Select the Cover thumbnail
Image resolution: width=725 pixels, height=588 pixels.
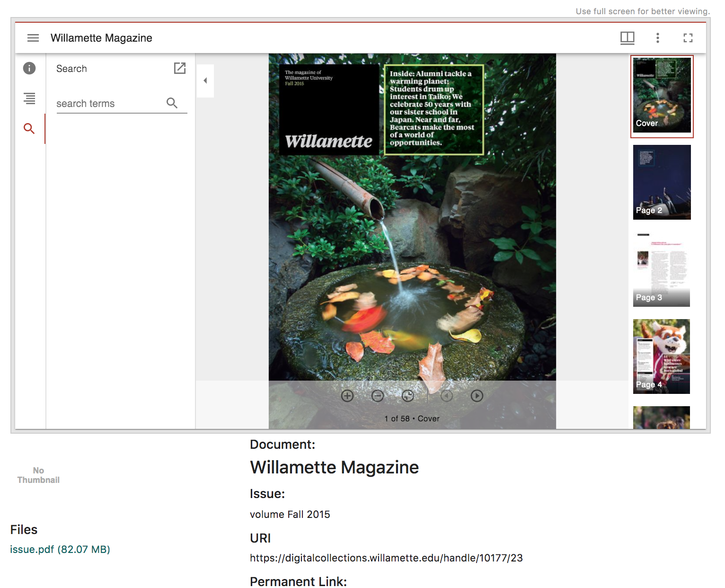[x=662, y=95]
